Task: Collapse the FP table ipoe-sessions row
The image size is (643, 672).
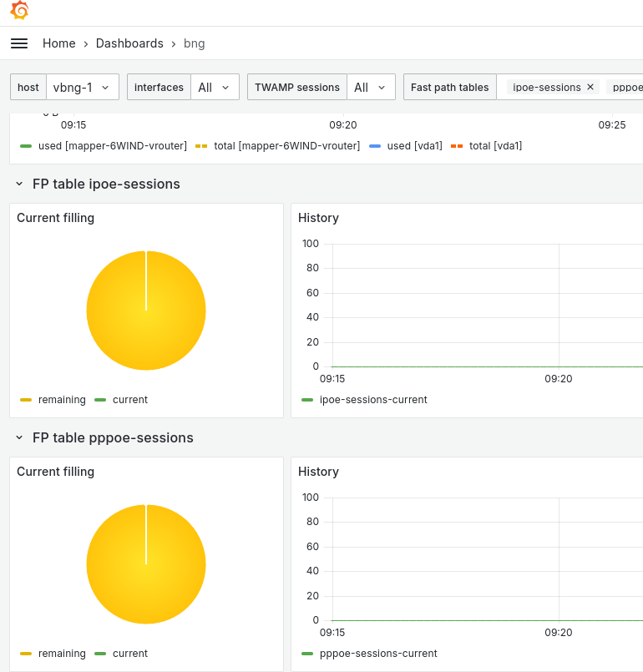Action: tap(19, 184)
